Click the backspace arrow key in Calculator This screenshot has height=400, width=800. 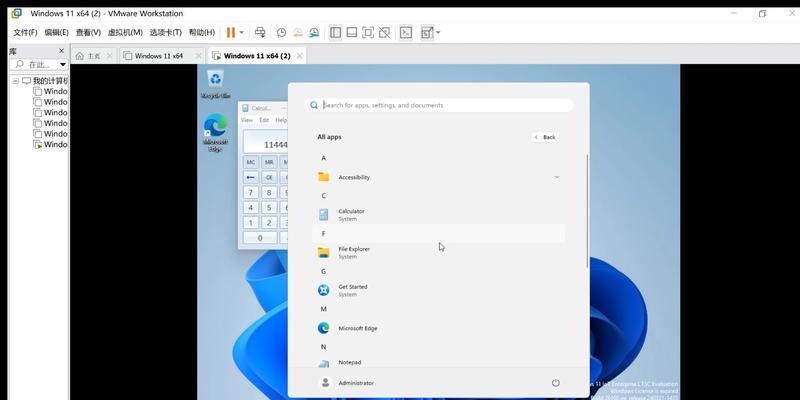coord(251,177)
